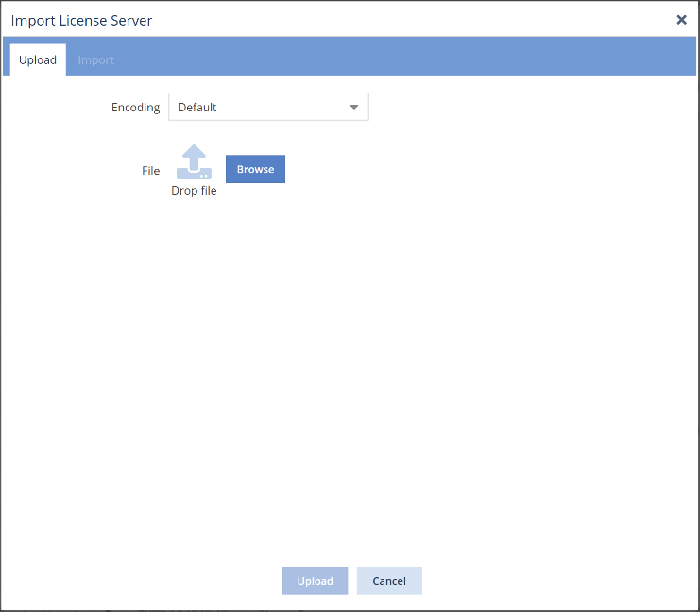Click the File field label
Image resolution: width=700 pixels, height=612 pixels.
(x=150, y=171)
